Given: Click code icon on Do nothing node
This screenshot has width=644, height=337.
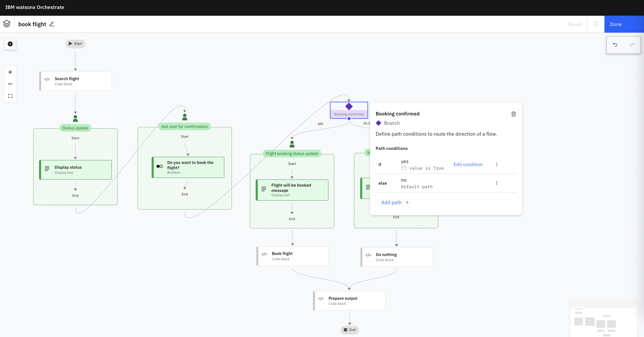Looking at the screenshot, I should [368, 255].
